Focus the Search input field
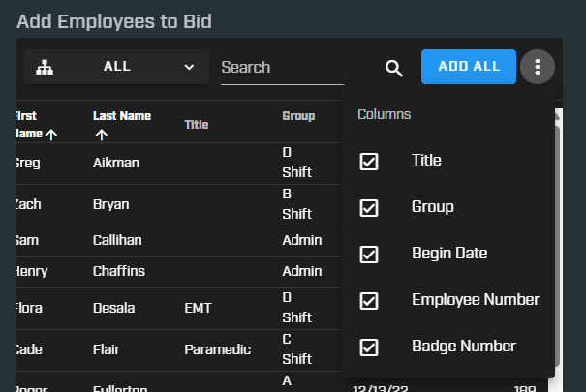Viewport: 586px width, 392px height. tap(282, 68)
